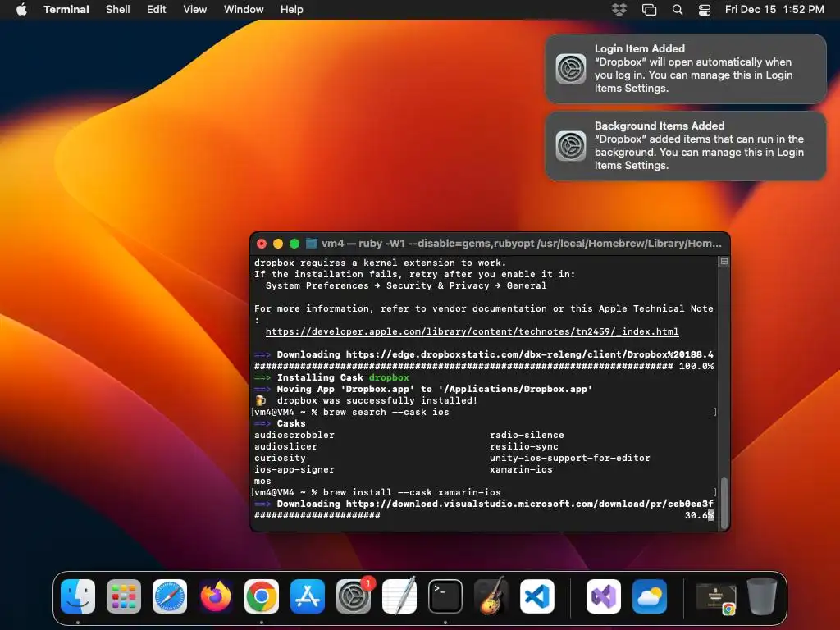Close the Terminal window
This screenshot has height=630, width=840.
pyautogui.click(x=262, y=244)
